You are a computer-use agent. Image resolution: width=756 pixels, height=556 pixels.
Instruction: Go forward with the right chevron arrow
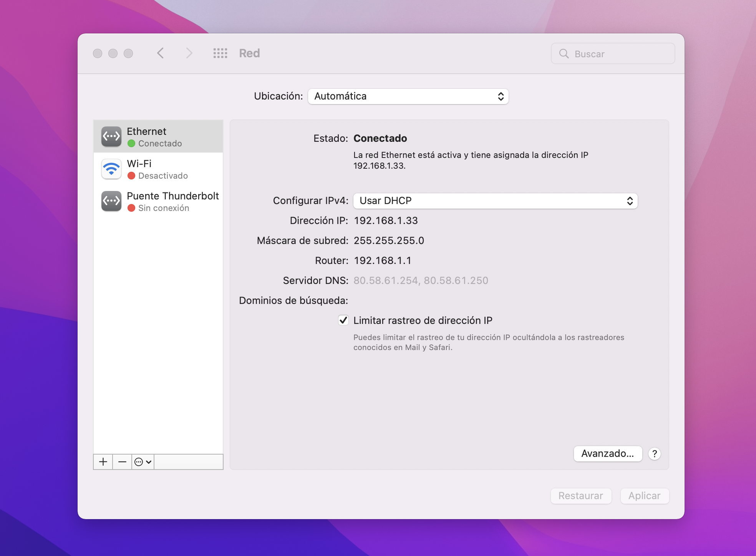point(189,53)
